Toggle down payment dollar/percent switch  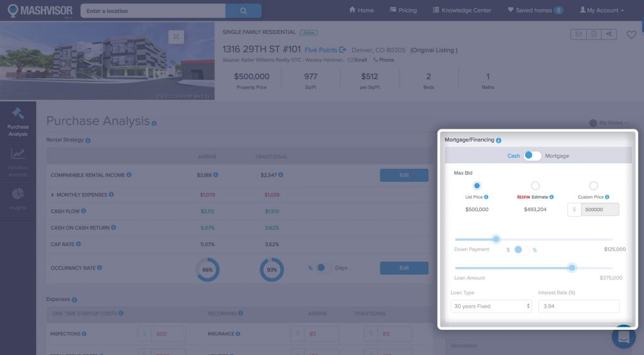point(521,249)
